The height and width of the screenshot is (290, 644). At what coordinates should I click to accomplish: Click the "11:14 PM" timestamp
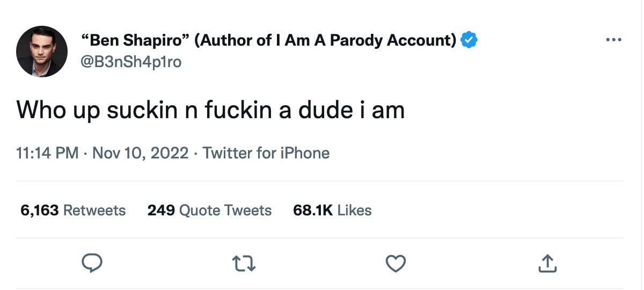(48, 154)
